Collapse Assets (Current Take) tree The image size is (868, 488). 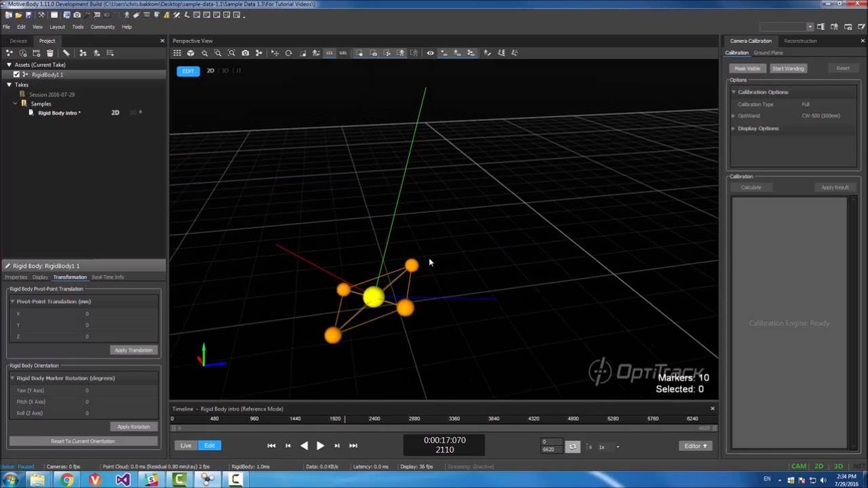[x=9, y=65]
